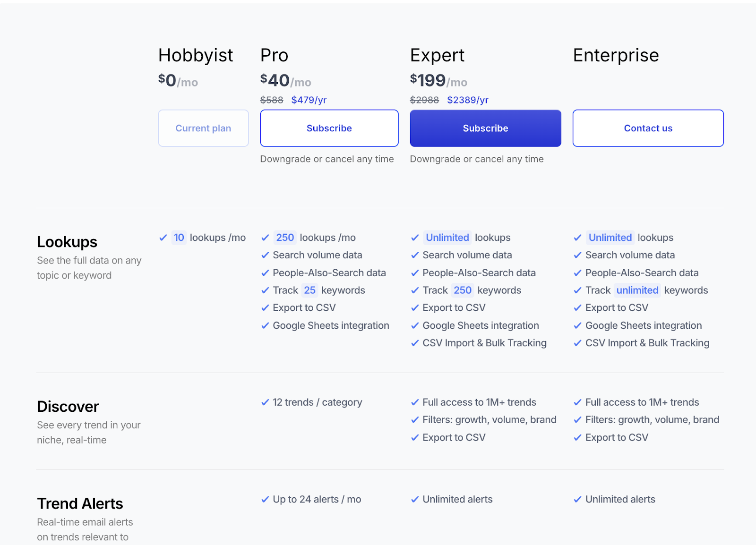
Task: Select the checkmark beside Up to 24 alerts / mo
Action: click(x=265, y=499)
